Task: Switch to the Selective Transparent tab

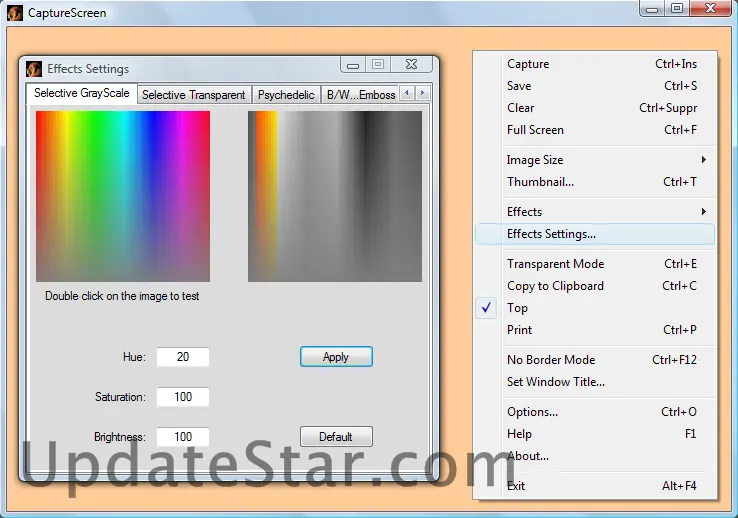Action: (x=194, y=95)
